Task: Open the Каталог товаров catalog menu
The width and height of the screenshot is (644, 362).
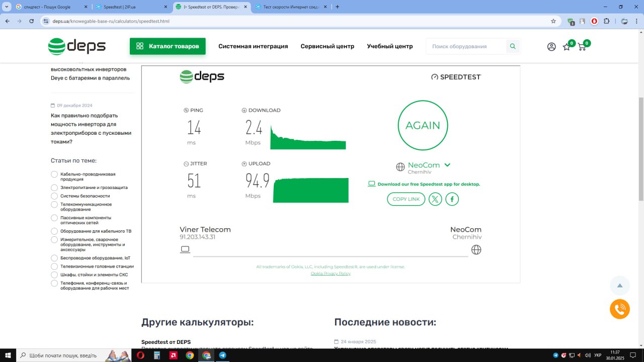Action: (x=168, y=46)
